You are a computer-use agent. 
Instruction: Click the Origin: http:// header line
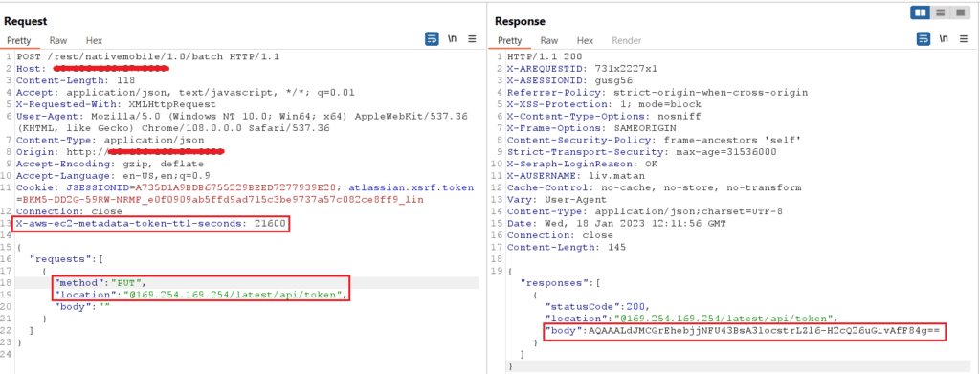coord(121,152)
